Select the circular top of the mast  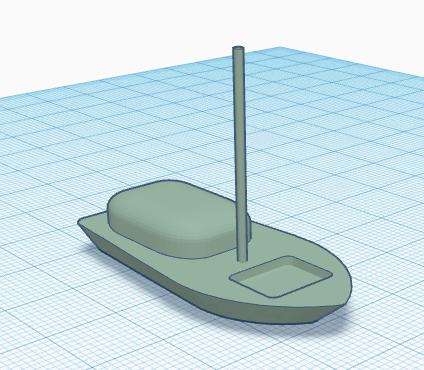coord(238,49)
